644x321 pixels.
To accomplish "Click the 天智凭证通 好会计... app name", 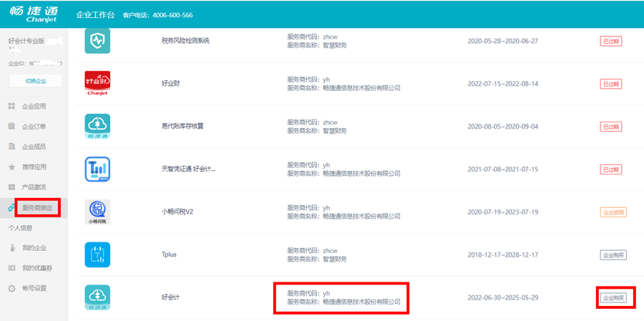I will 188,169.
